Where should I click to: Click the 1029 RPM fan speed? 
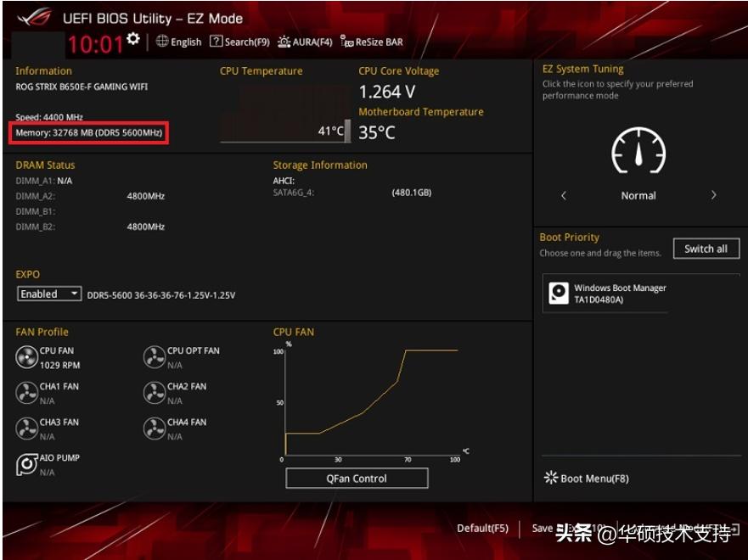(60, 365)
